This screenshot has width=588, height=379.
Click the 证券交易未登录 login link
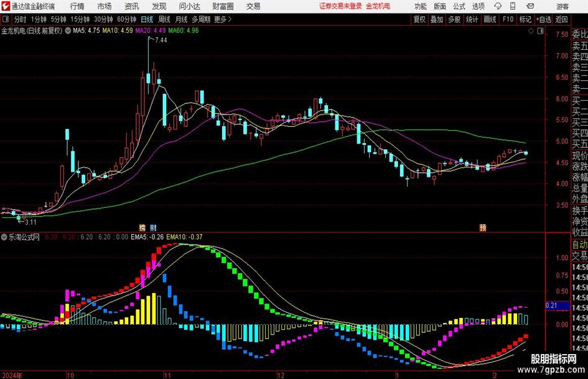click(x=340, y=6)
